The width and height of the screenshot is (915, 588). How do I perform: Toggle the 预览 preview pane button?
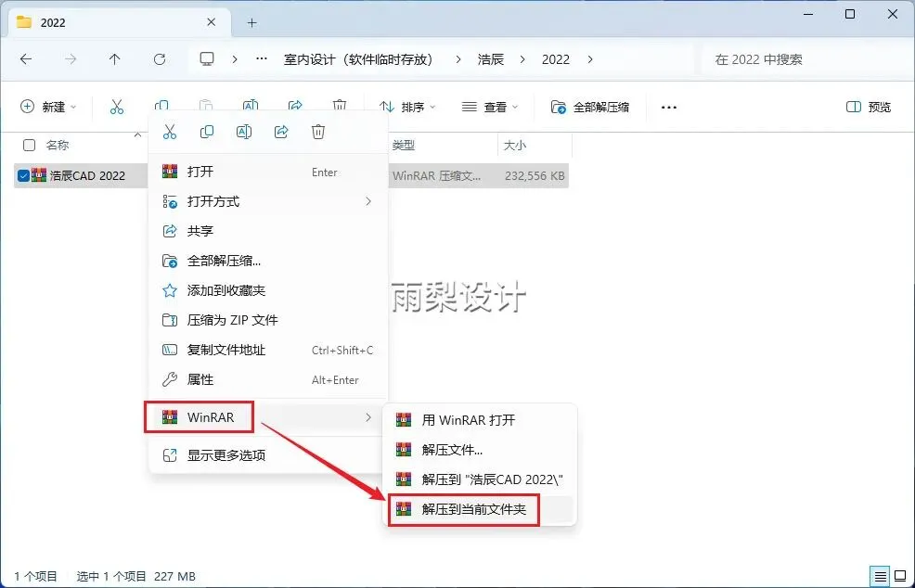[869, 108]
